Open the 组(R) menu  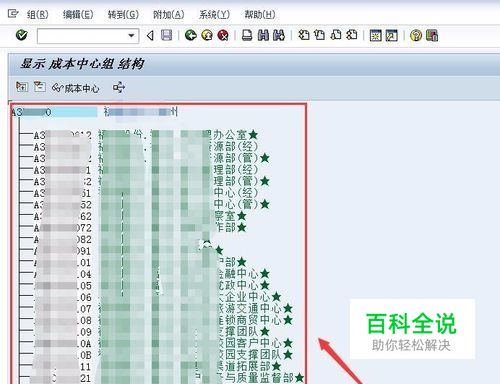[x=37, y=14]
